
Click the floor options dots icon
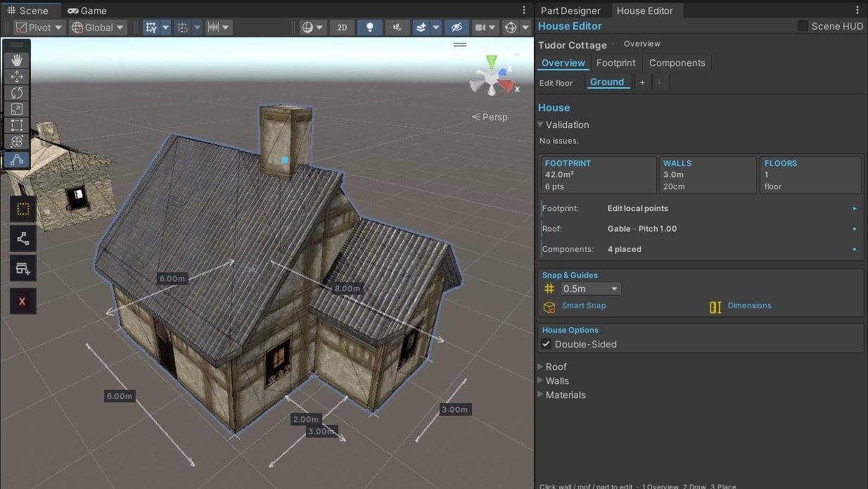pos(659,82)
